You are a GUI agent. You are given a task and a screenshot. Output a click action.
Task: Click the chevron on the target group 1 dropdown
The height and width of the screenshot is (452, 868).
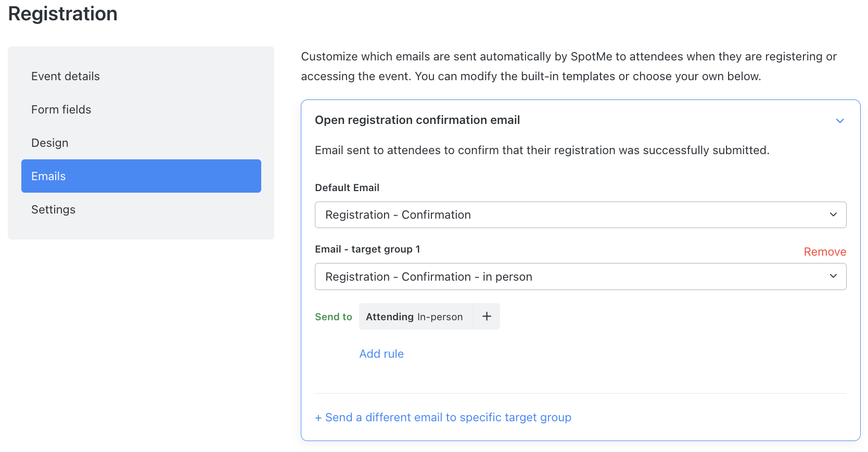833,277
